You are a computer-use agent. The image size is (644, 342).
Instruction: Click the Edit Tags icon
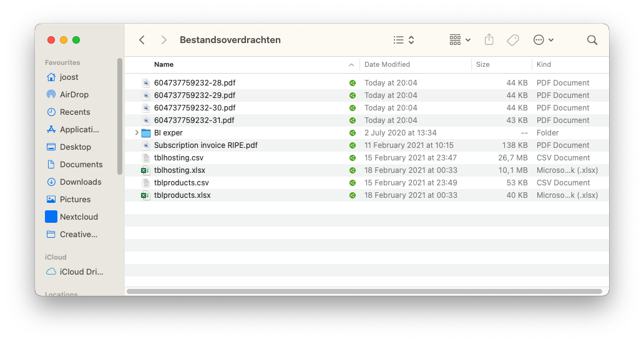[x=513, y=40]
